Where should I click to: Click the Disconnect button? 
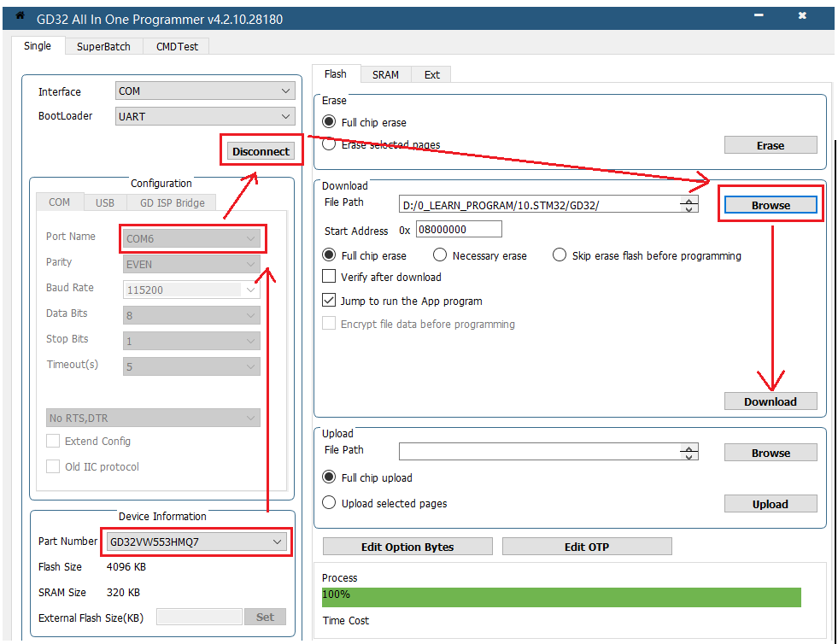click(x=261, y=151)
